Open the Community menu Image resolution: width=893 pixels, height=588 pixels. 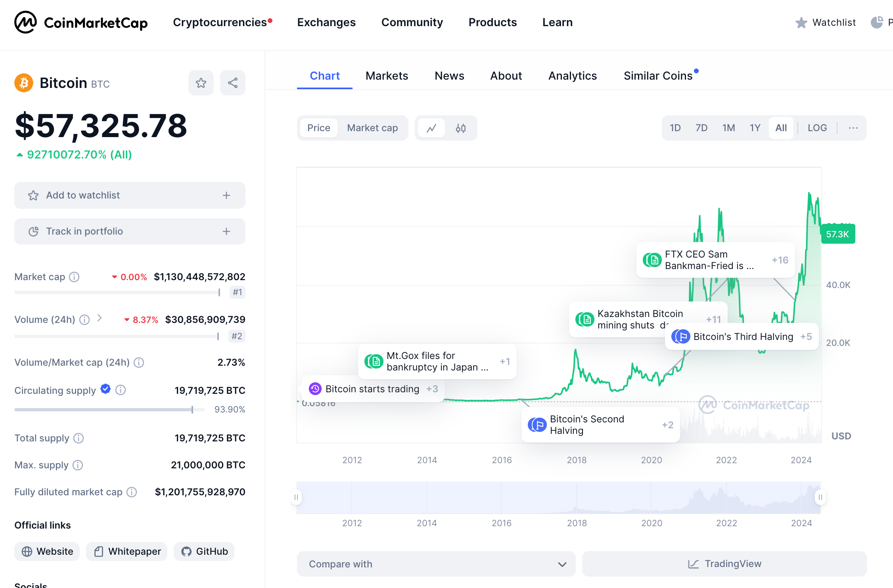[x=412, y=22]
